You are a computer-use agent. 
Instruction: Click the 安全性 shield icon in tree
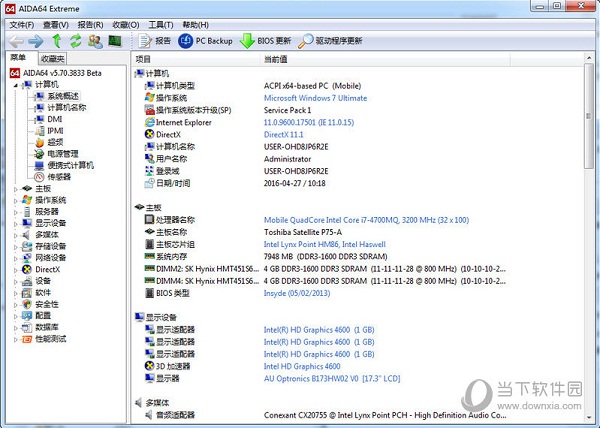27,304
